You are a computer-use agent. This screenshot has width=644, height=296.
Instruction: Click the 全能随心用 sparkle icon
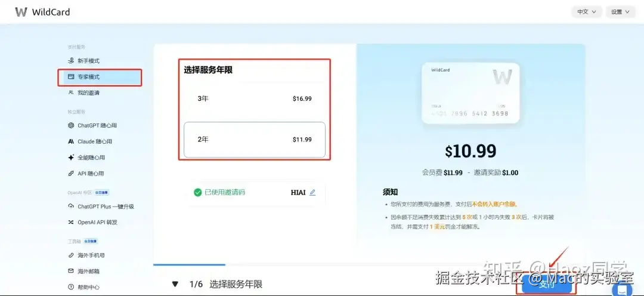click(x=70, y=158)
